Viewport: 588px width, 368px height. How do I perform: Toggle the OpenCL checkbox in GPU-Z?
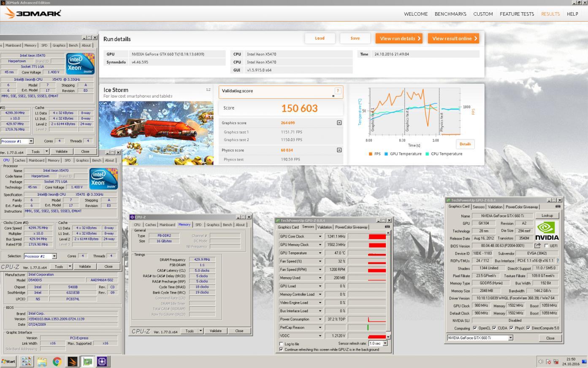point(475,328)
